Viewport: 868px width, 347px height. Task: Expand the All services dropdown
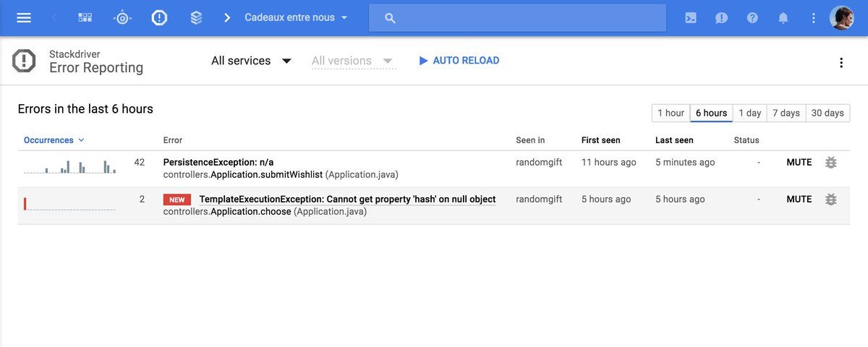(251, 61)
